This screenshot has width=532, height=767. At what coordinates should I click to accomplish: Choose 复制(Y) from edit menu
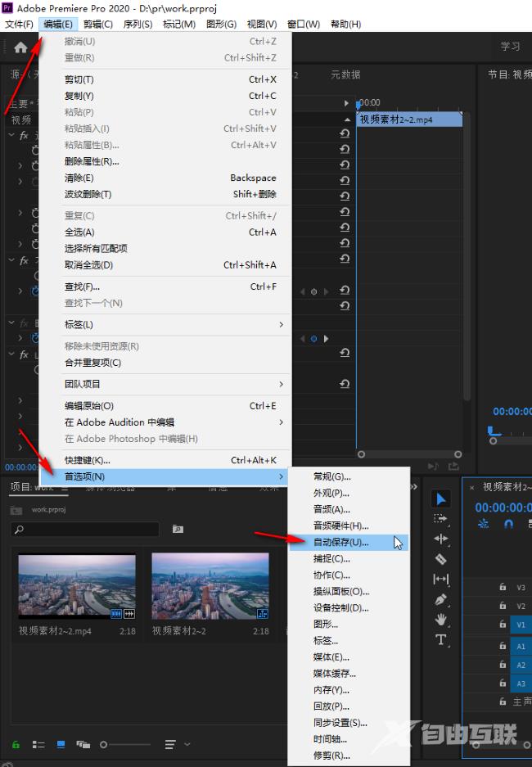click(165, 96)
